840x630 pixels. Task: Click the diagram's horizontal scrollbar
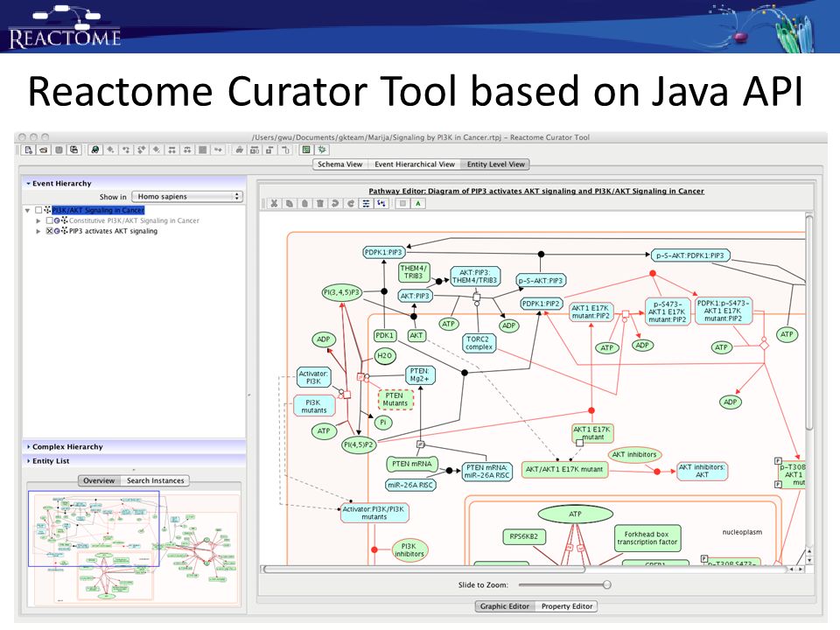tap(423, 569)
